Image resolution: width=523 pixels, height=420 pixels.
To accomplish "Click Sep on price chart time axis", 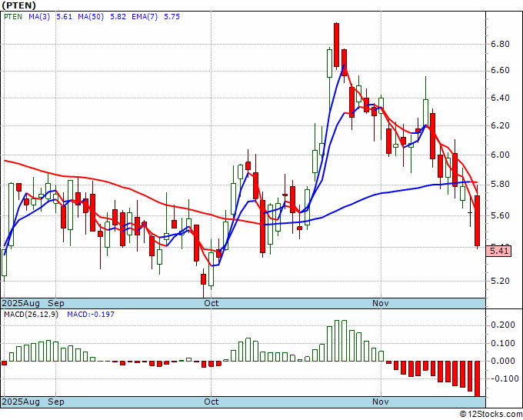I will [56, 303].
